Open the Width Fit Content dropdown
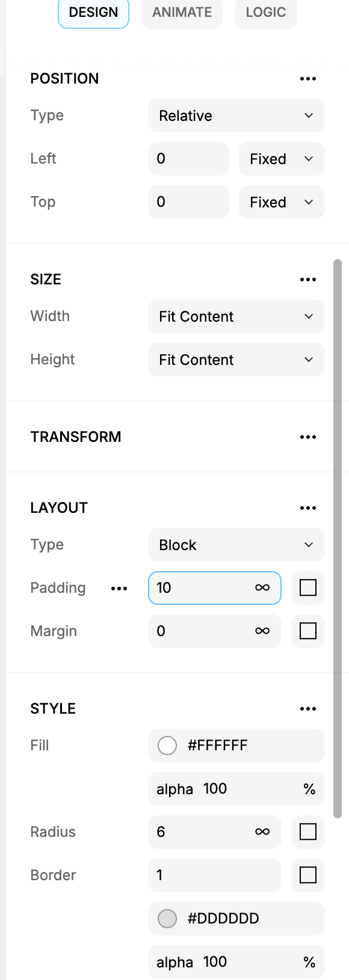349x980 pixels. [236, 316]
